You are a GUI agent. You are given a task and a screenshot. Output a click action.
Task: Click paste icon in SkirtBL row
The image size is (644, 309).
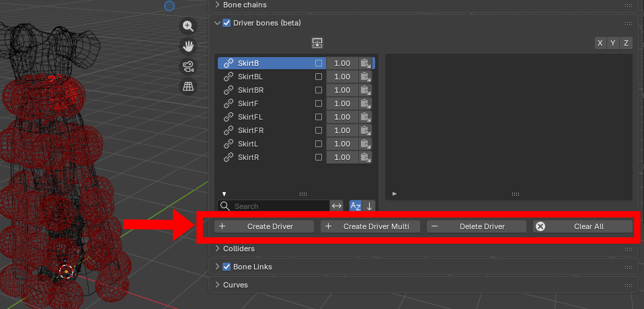pyautogui.click(x=365, y=77)
